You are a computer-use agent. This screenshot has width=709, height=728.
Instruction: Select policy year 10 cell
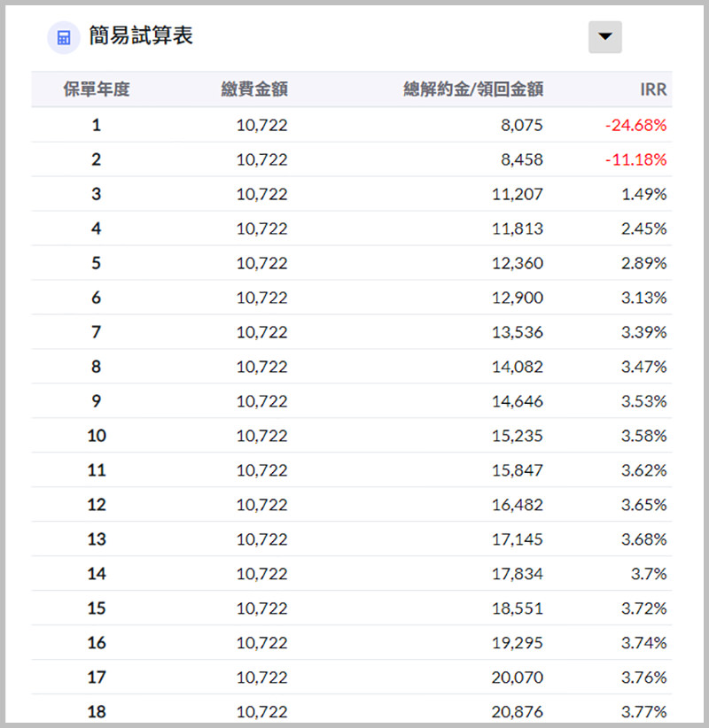97,436
